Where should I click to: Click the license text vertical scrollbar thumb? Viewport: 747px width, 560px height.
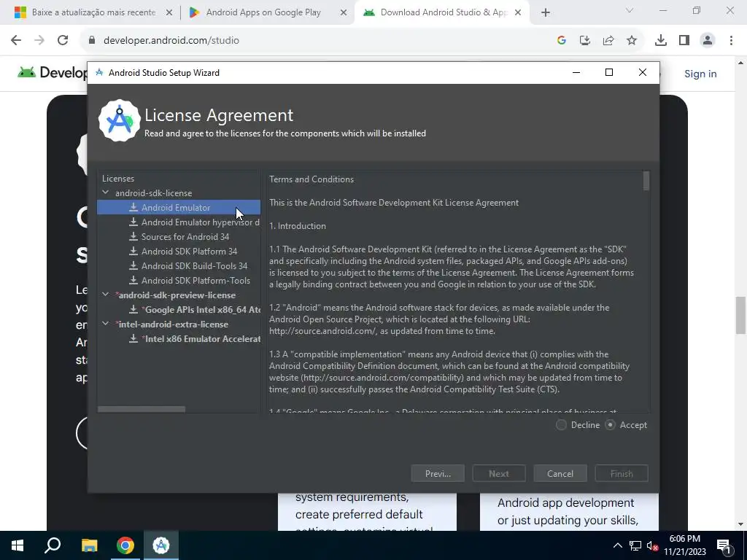tap(646, 181)
